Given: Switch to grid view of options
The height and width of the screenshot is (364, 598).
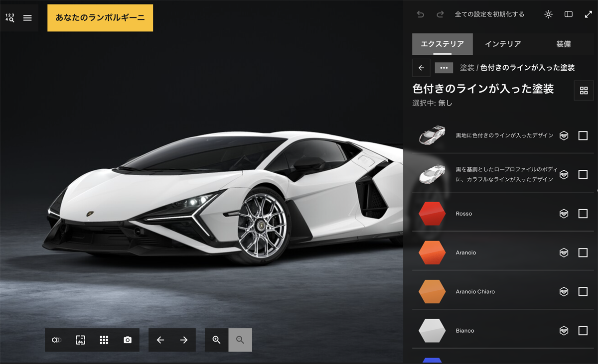Looking at the screenshot, I should 584,91.
